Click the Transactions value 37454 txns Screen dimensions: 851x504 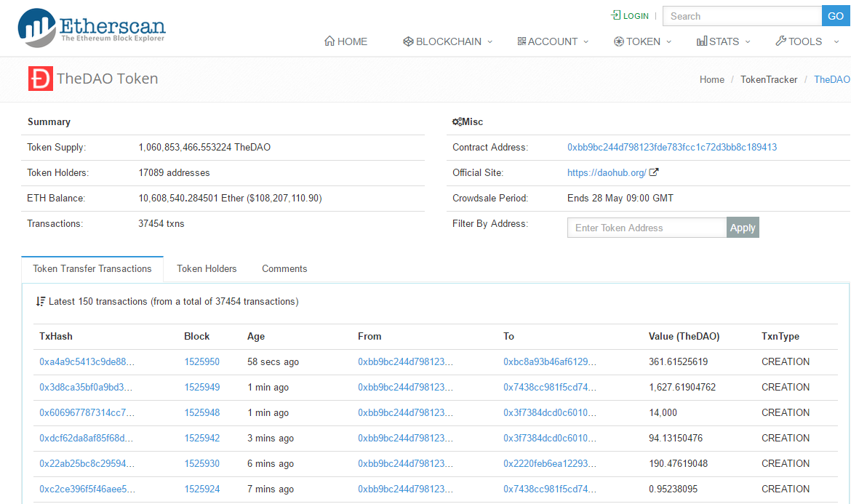161,224
